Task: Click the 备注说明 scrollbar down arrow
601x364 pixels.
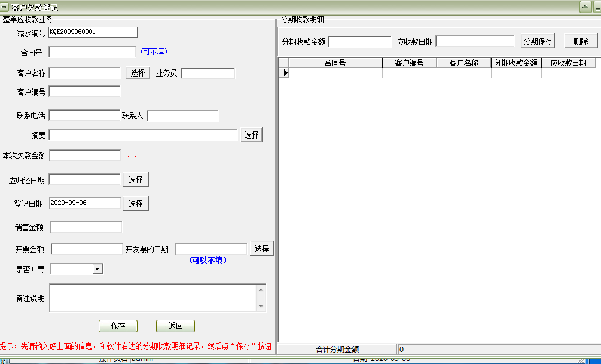Action: click(x=261, y=306)
